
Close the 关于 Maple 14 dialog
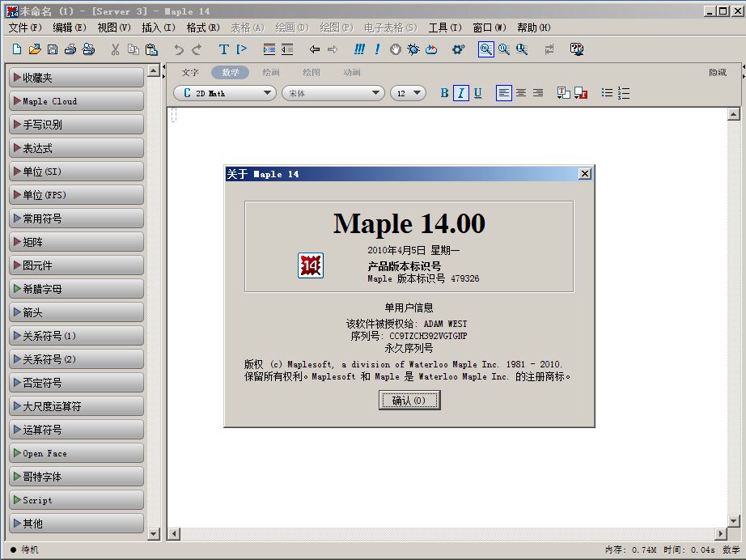585,174
